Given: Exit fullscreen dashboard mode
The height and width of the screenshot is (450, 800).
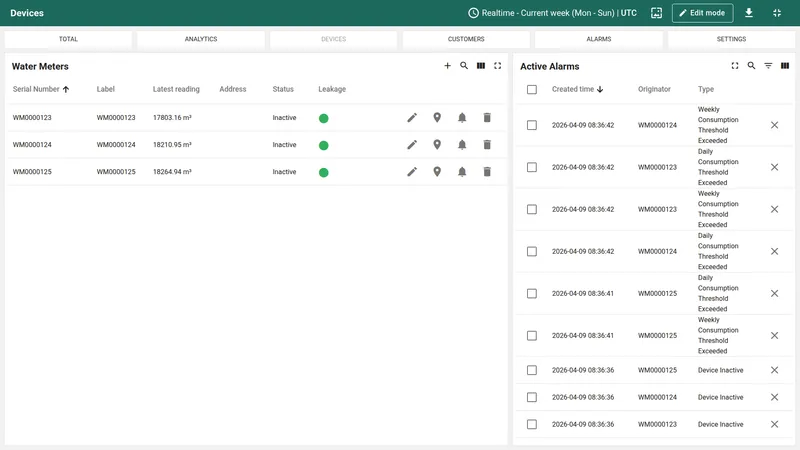Looking at the screenshot, I should tap(777, 13).
